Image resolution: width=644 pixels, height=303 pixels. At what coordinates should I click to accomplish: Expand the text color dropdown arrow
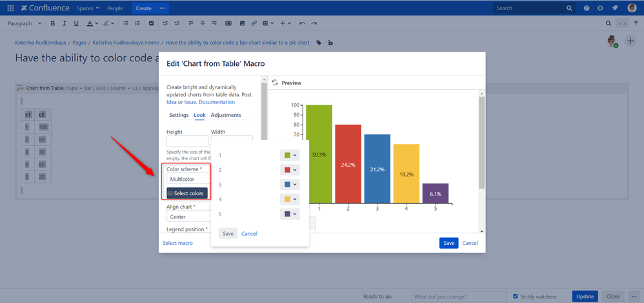(x=97, y=23)
